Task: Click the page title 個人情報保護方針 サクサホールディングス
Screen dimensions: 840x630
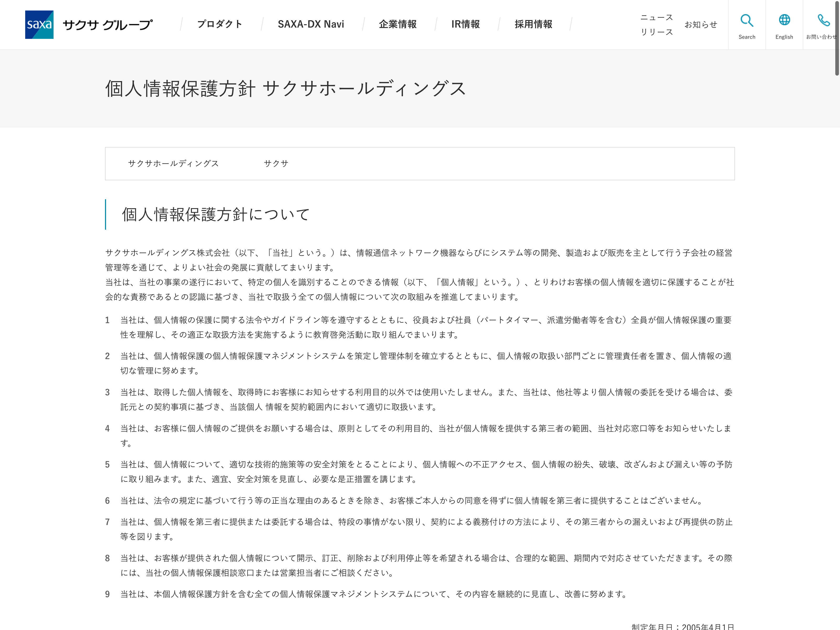Action: click(x=286, y=89)
